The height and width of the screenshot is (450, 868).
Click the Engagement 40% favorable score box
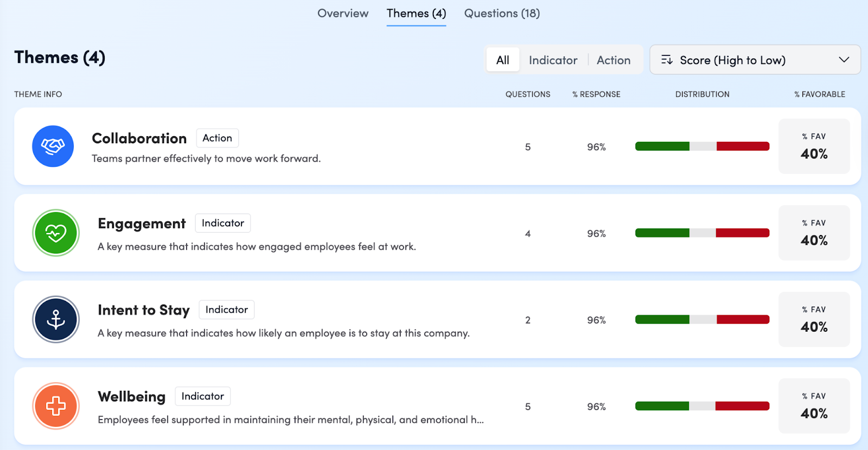tap(814, 233)
